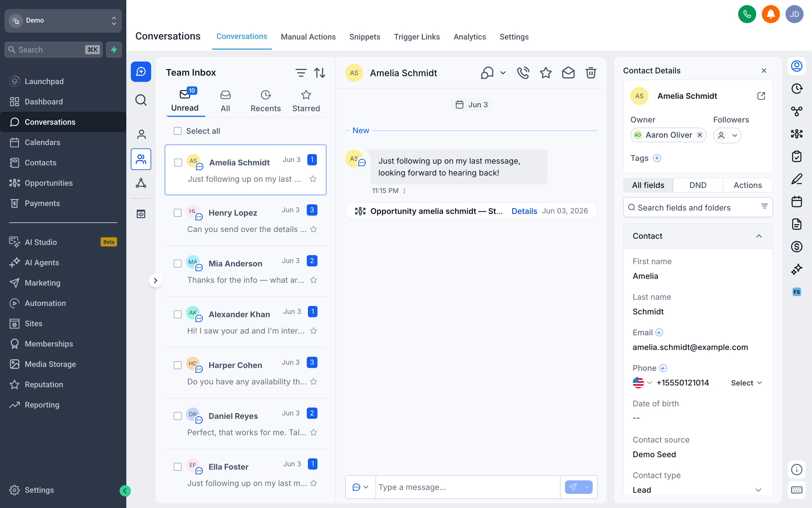Click the sort arrows in Team Inbox

pyautogui.click(x=320, y=73)
